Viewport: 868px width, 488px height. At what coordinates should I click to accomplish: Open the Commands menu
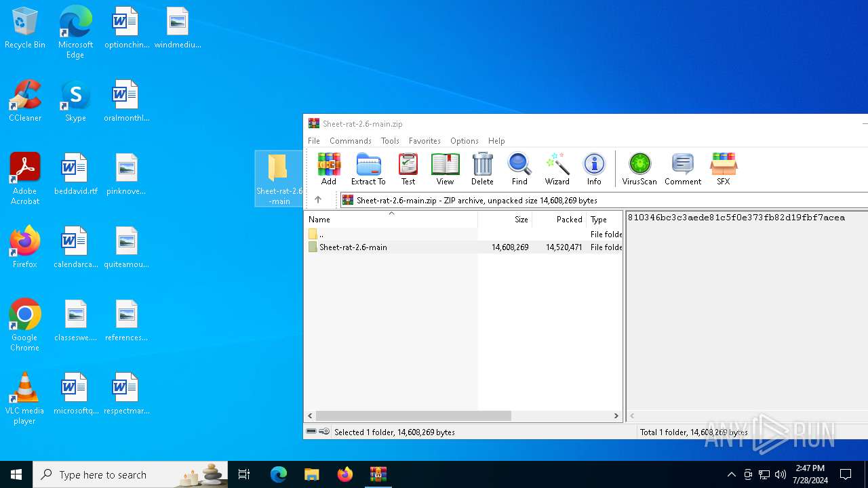point(351,141)
